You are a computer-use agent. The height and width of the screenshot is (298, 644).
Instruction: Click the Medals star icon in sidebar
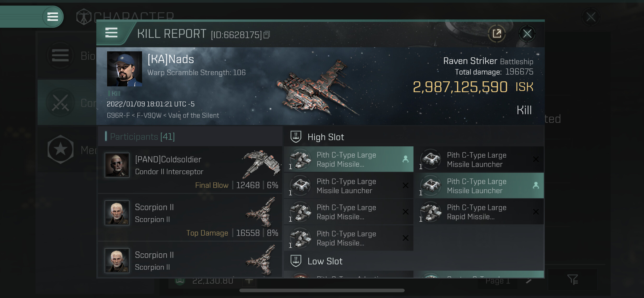click(x=61, y=149)
